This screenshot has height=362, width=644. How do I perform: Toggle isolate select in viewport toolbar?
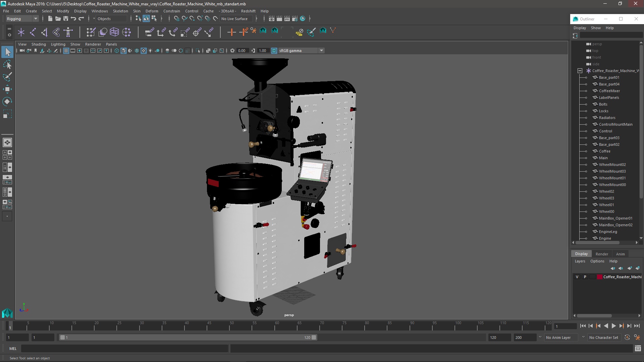(198, 51)
